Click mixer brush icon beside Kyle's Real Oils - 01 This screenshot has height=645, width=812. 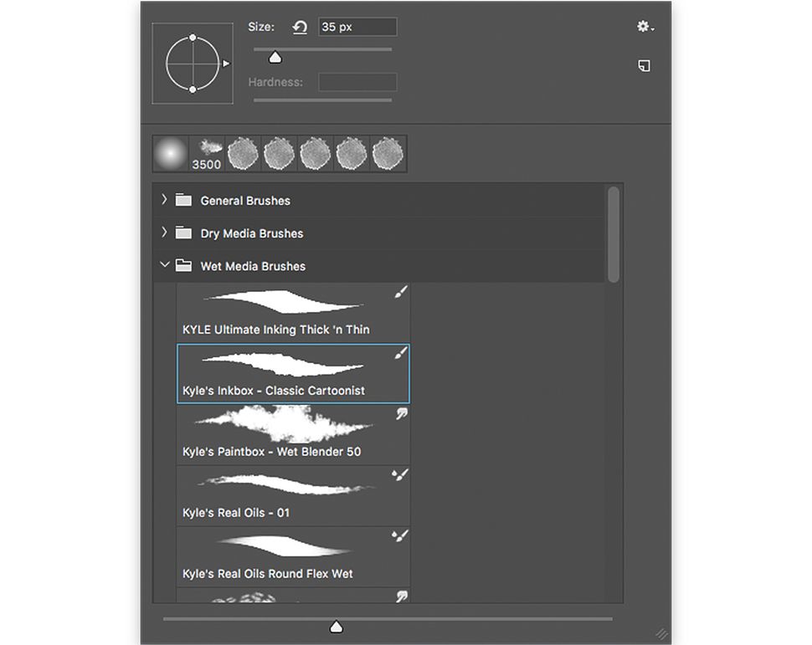click(x=401, y=474)
